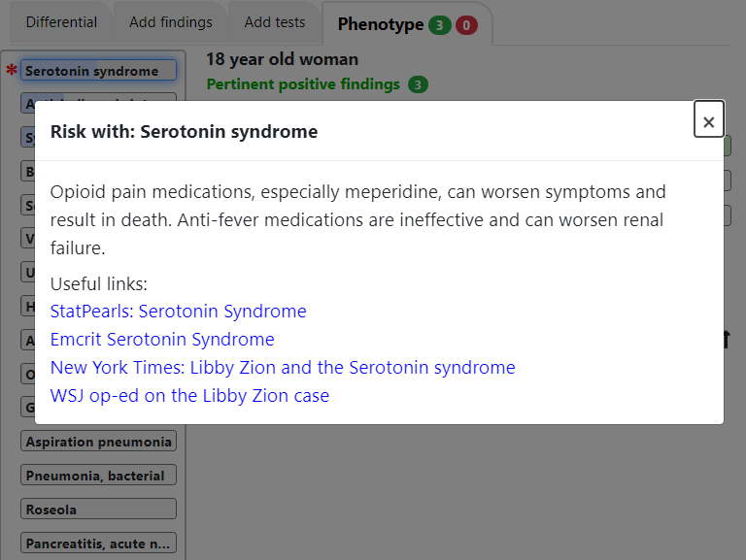Select Serotonin syndrome in the diagnosis list
The height and width of the screenshot is (560, 746).
point(98,70)
